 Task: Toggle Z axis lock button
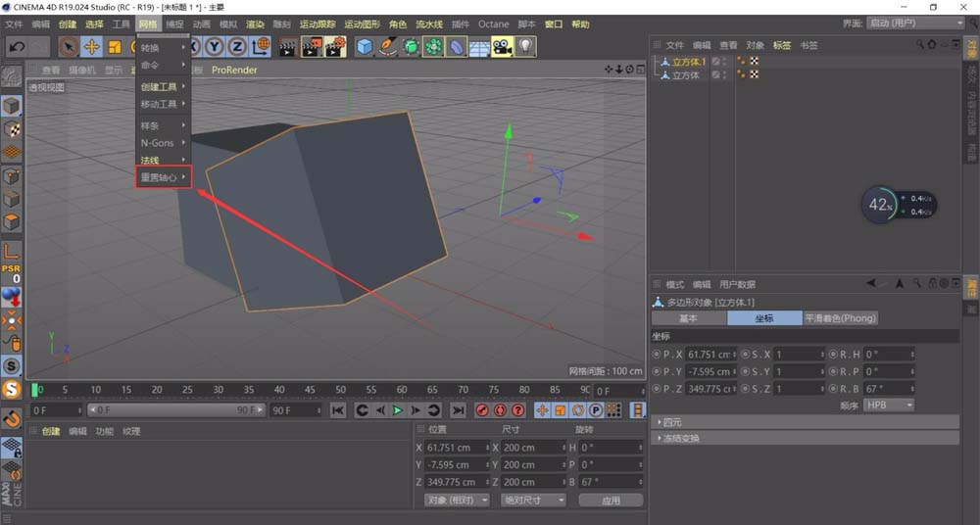[237, 47]
